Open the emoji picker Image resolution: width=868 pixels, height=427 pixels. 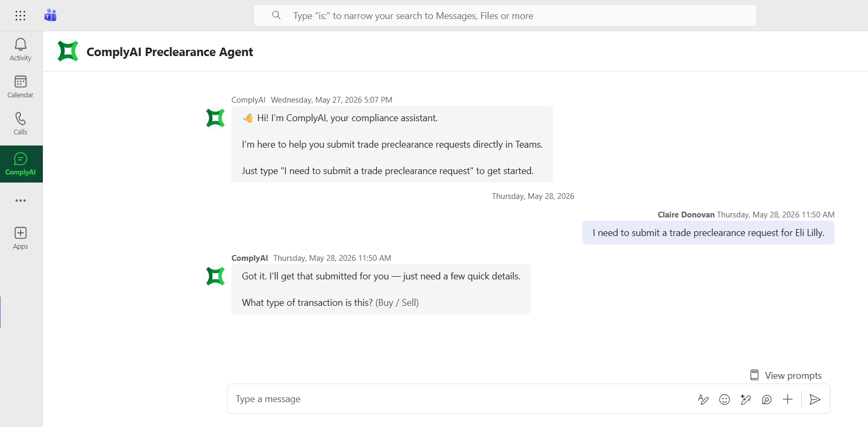coord(725,399)
